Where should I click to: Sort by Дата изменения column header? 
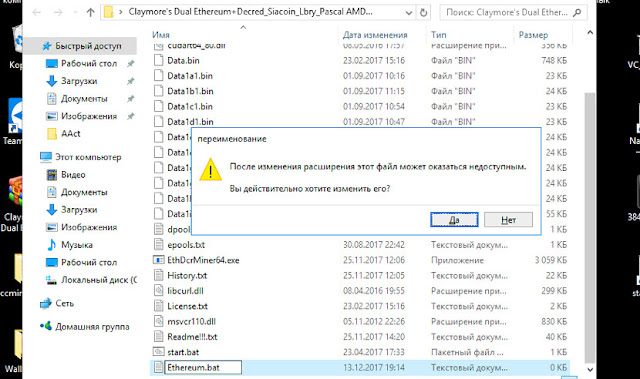pos(375,35)
